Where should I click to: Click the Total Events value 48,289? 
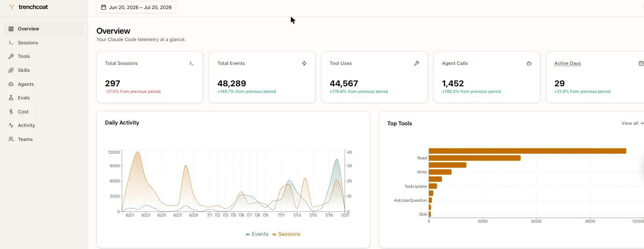[x=232, y=83]
